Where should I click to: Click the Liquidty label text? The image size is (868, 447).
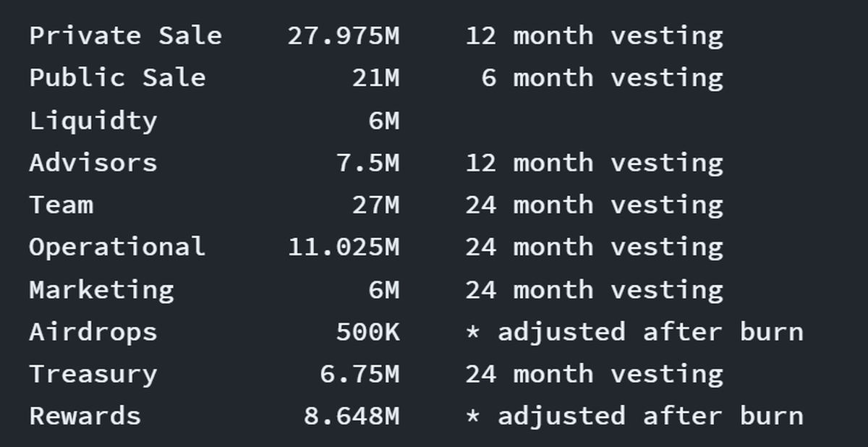(93, 120)
